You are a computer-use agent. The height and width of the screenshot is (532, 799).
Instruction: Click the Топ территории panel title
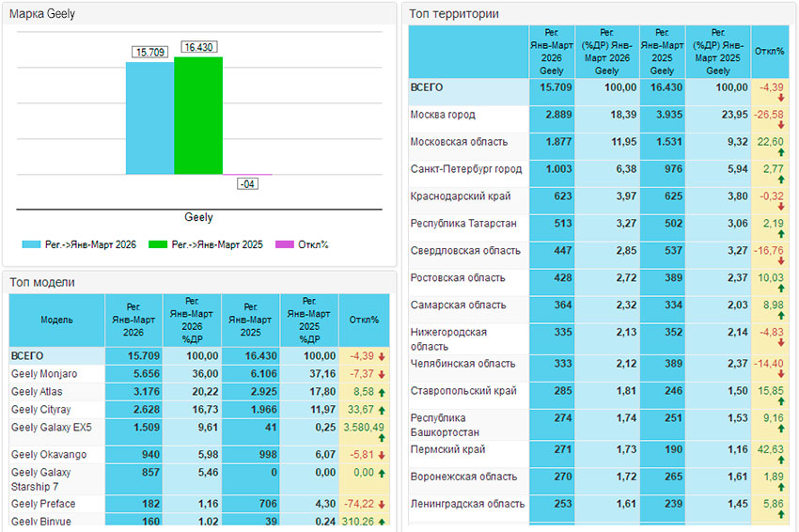pos(454,14)
